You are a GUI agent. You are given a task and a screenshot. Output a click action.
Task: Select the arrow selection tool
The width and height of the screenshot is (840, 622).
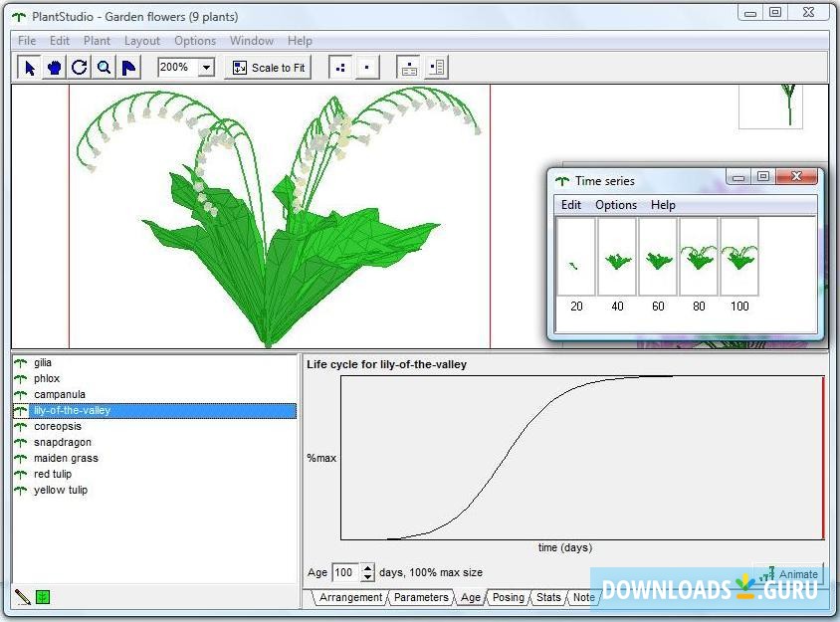[28, 67]
